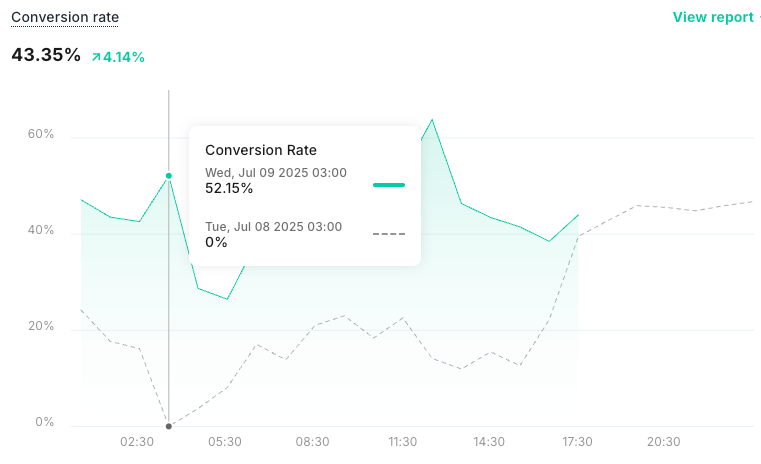
Task: Click the Conversion rate heading
Action: click(x=65, y=17)
